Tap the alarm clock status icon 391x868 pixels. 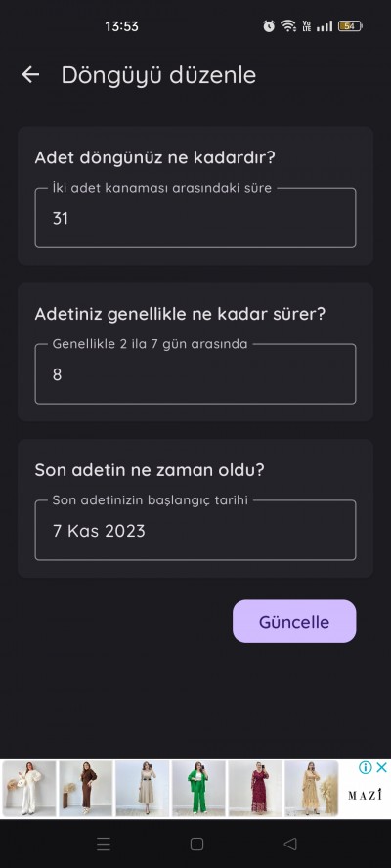point(269,26)
